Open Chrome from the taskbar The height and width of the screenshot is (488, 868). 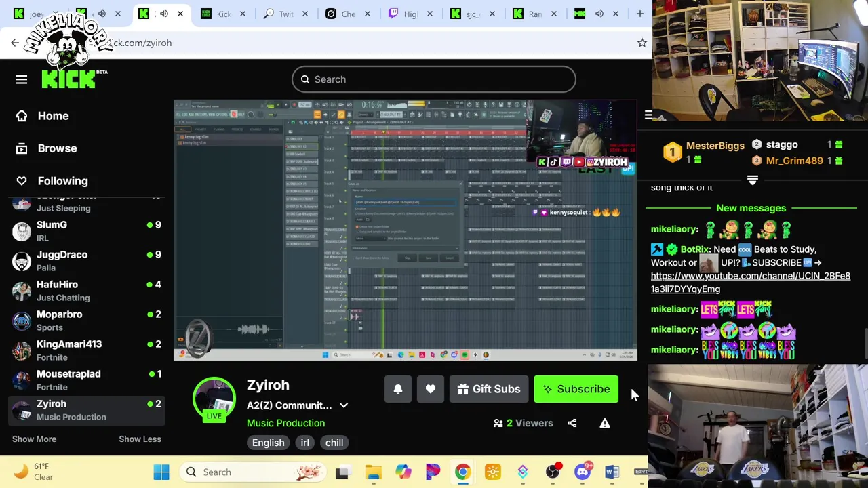462,472
